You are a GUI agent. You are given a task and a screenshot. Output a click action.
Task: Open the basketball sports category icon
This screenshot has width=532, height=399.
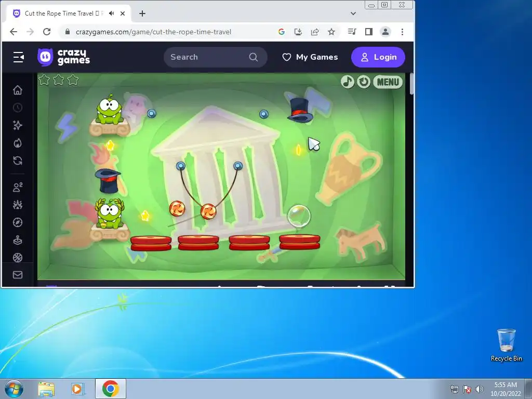click(x=18, y=258)
